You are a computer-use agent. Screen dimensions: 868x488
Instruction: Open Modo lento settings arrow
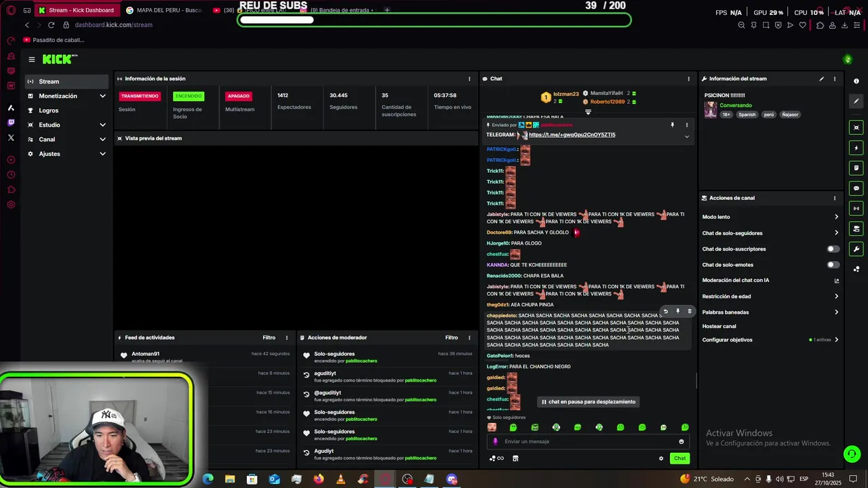point(836,217)
